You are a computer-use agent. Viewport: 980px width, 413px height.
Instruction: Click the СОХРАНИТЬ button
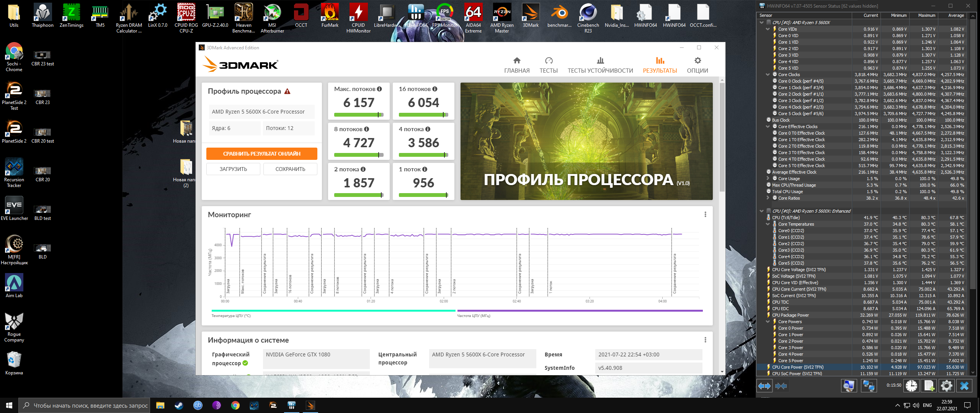coord(290,169)
